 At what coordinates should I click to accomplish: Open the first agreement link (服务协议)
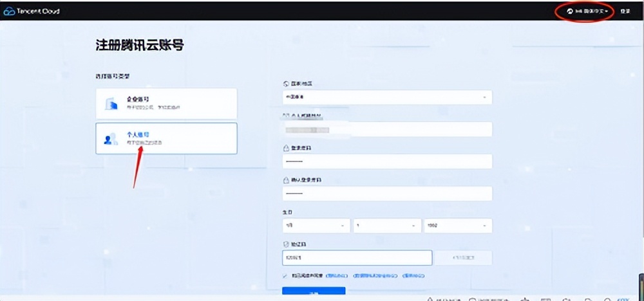tap(336, 275)
